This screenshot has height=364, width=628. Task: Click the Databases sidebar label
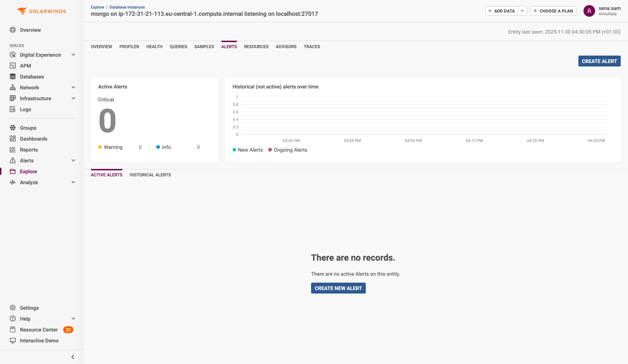tap(32, 76)
